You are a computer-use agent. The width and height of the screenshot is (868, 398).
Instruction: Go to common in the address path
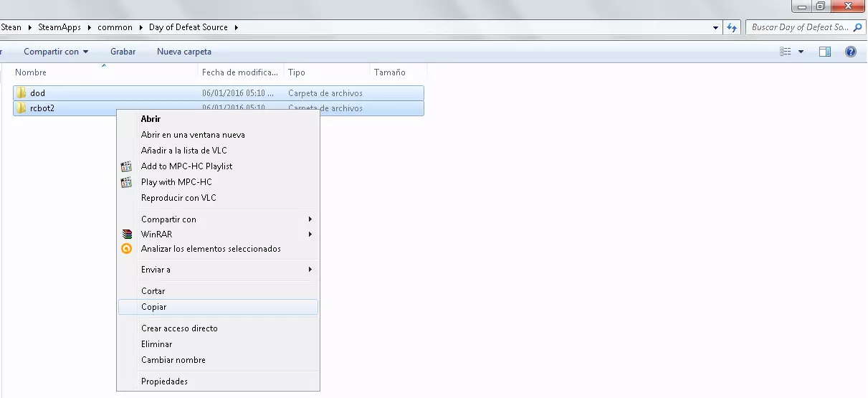click(x=115, y=27)
